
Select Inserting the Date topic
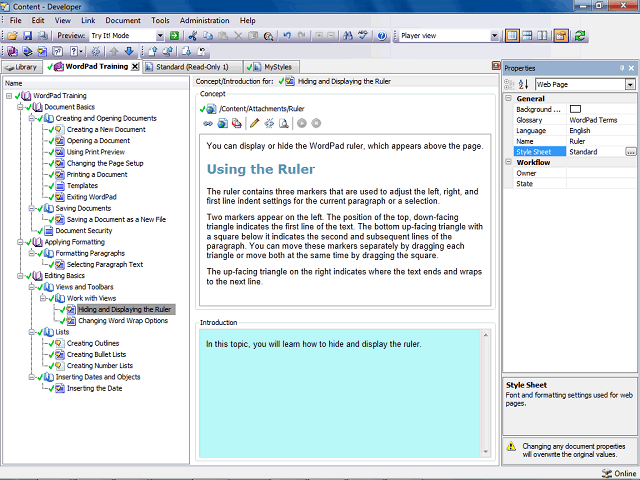click(x=94, y=389)
